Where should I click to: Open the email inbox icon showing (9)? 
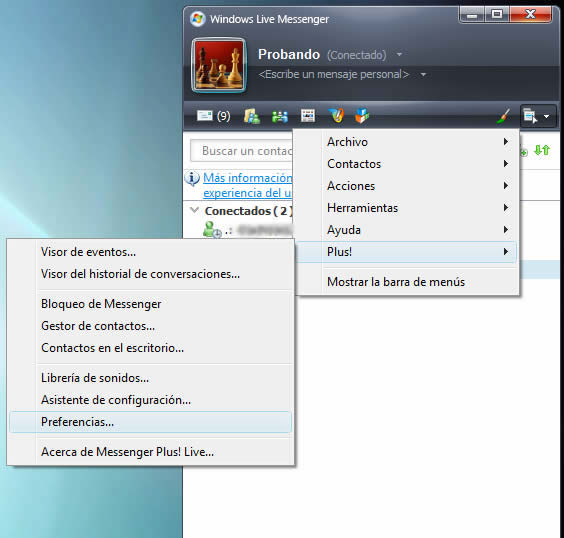(x=213, y=116)
